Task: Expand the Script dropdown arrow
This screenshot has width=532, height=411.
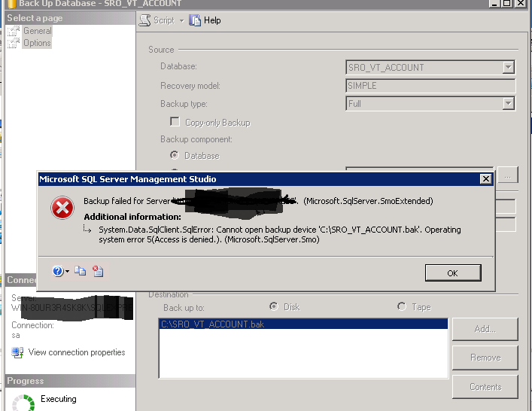Action: [x=182, y=21]
